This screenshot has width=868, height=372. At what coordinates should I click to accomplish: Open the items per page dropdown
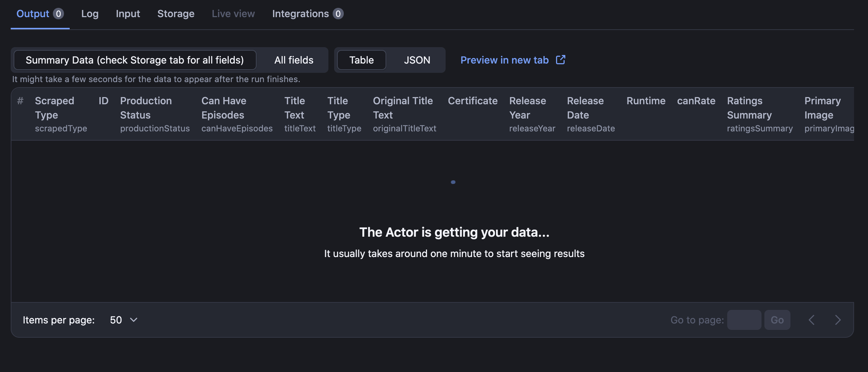click(123, 320)
